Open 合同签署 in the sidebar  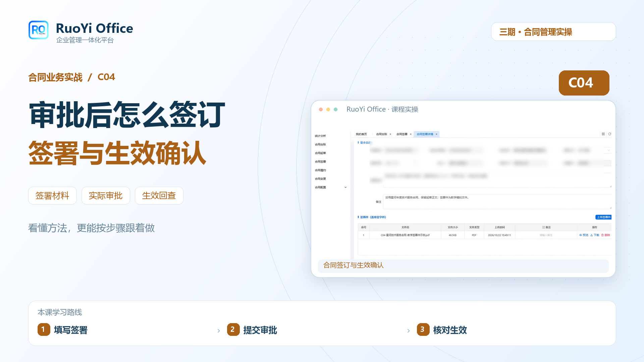tap(320, 162)
